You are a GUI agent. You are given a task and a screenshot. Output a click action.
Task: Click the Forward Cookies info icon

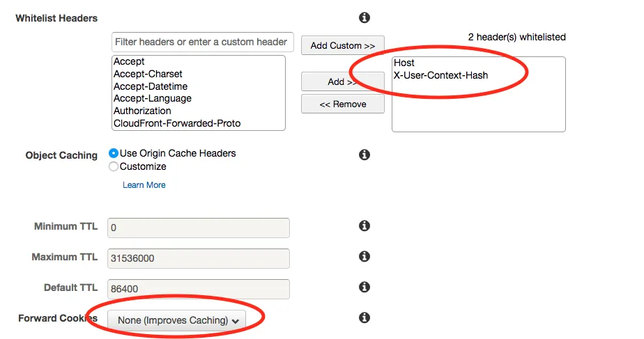pyautogui.click(x=364, y=317)
